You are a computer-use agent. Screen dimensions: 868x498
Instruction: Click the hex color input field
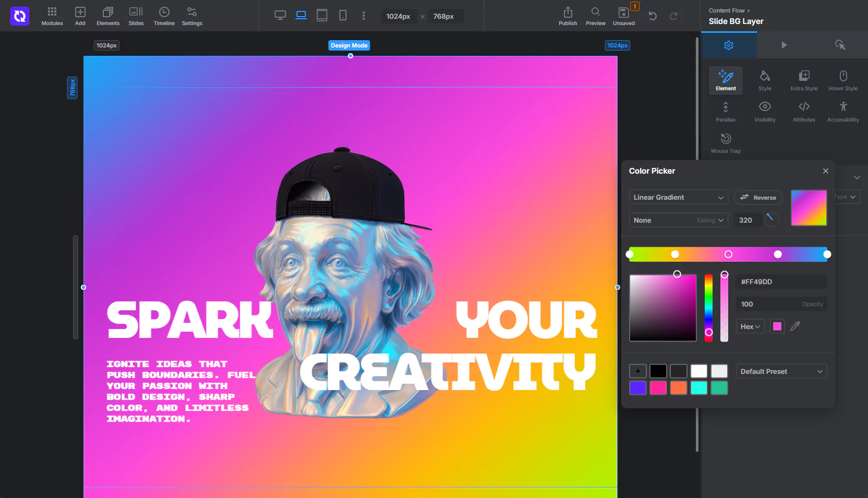pos(781,282)
